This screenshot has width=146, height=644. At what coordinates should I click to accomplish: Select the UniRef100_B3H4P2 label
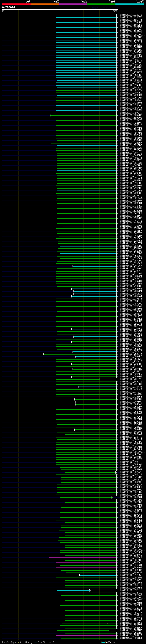[131, 55]
